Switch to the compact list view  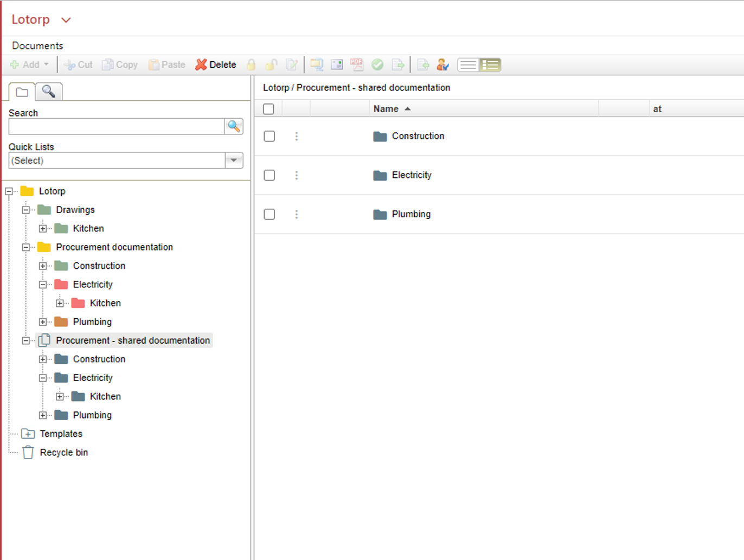click(x=468, y=65)
